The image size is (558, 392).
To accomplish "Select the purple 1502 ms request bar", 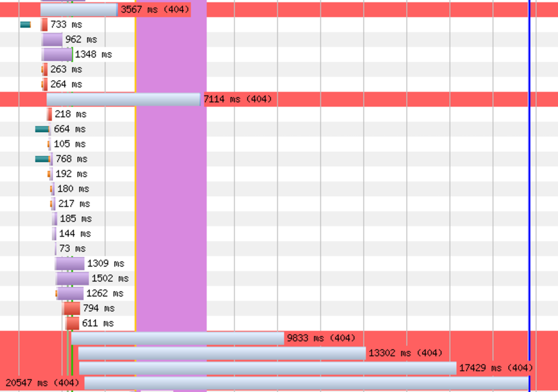I will [72, 278].
